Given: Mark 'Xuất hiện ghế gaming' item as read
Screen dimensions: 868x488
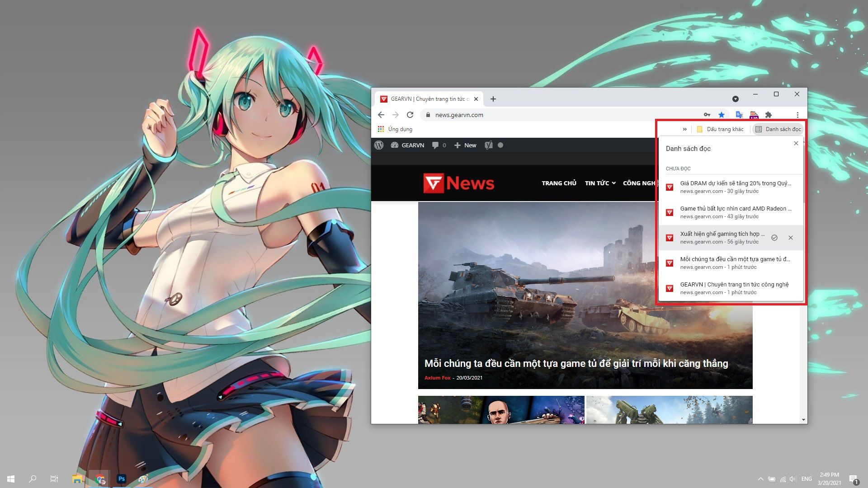Looking at the screenshot, I should tap(774, 238).
